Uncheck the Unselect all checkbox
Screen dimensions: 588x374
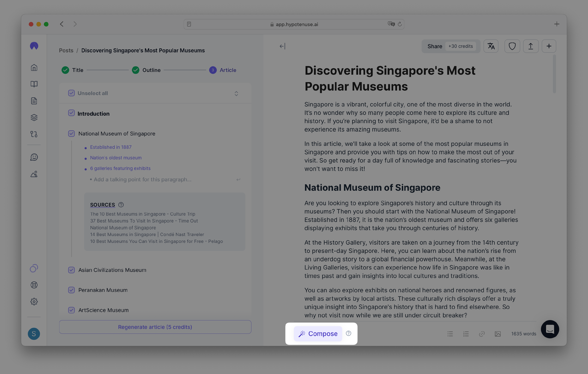pos(71,93)
